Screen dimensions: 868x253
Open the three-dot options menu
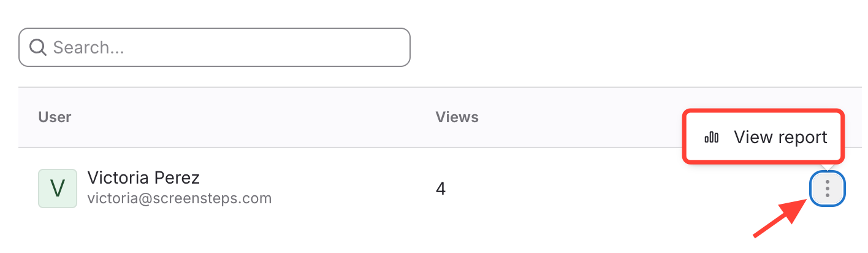pos(828,188)
